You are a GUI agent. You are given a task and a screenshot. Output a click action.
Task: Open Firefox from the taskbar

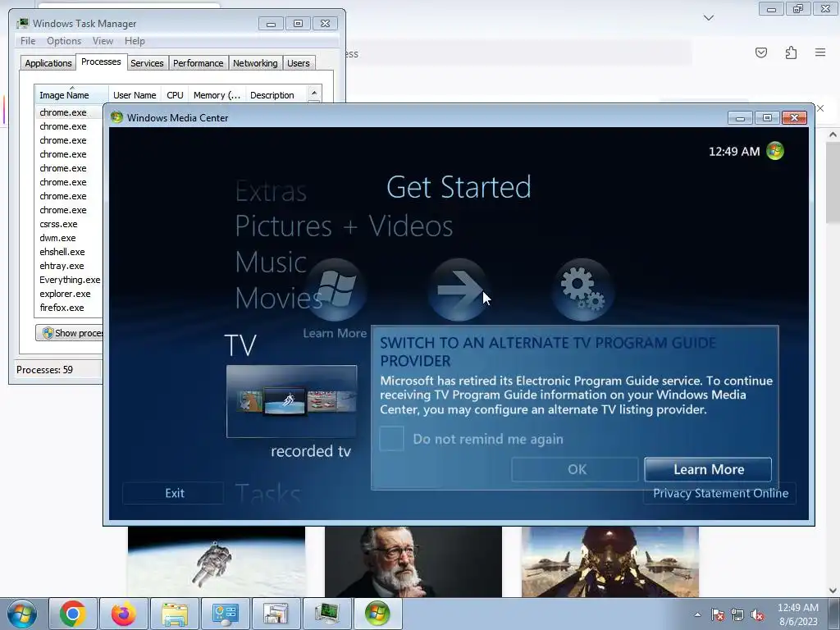pos(123,614)
